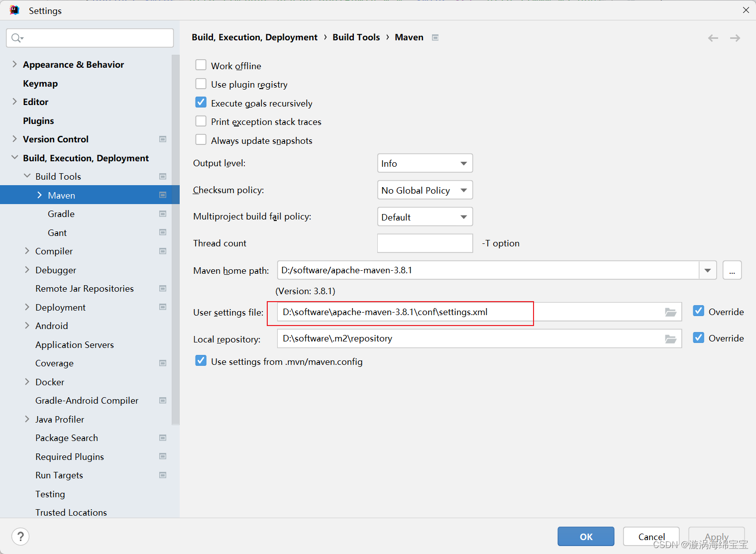Click the screen icon beside the Maven breadcrumb
756x554 pixels.
click(434, 37)
